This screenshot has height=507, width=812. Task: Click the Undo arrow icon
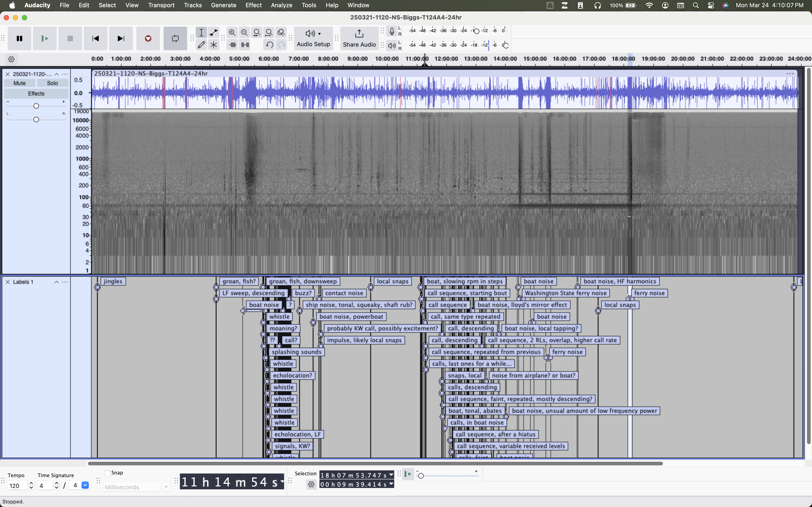click(269, 45)
